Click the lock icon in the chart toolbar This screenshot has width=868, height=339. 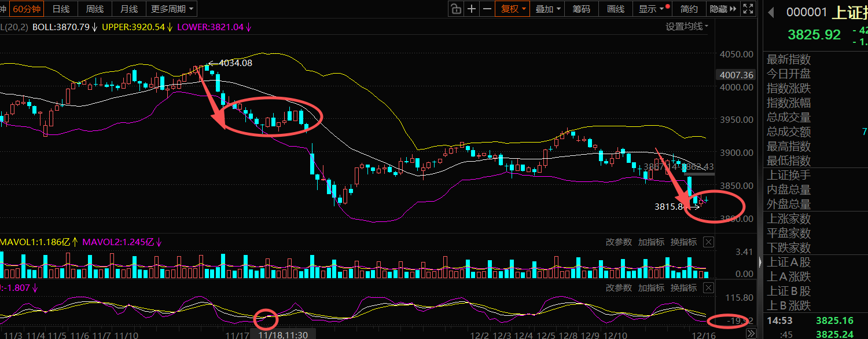point(456,9)
